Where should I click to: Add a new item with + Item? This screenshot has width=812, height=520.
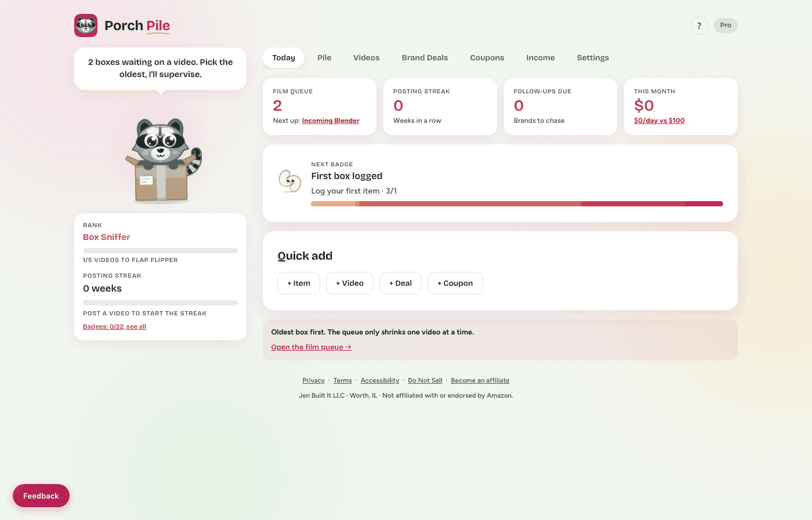[x=299, y=283]
